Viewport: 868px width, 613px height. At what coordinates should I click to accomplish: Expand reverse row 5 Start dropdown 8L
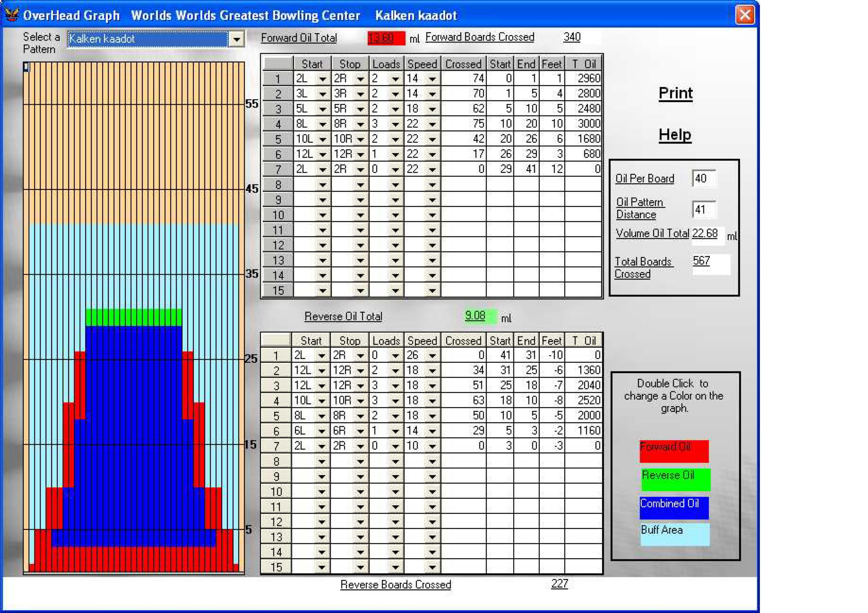[322, 416]
